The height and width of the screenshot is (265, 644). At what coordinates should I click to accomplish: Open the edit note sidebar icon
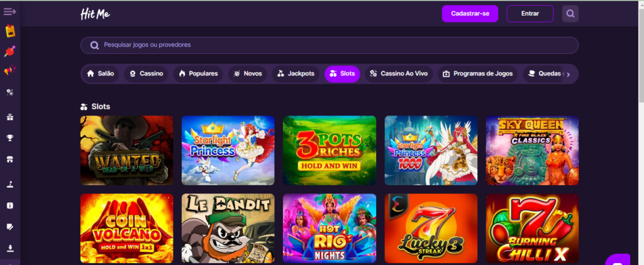coord(10,227)
